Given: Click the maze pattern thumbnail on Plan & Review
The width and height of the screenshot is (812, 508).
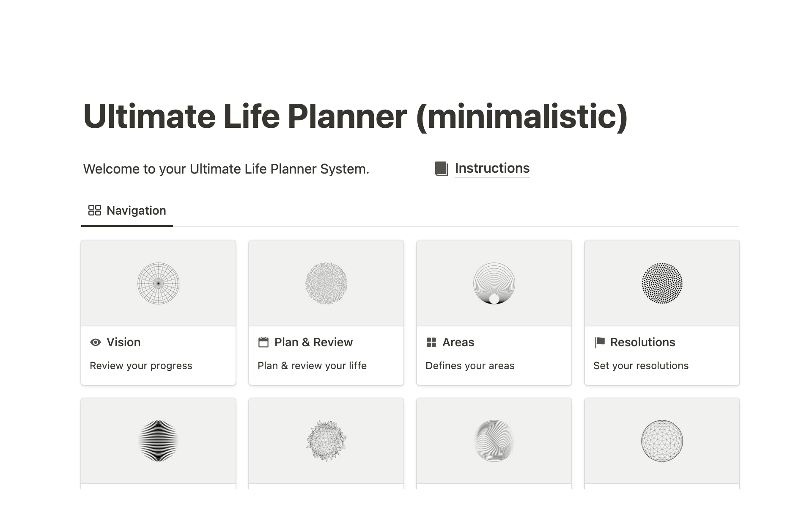Looking at the screenshot, I should (x=326, y=283).
